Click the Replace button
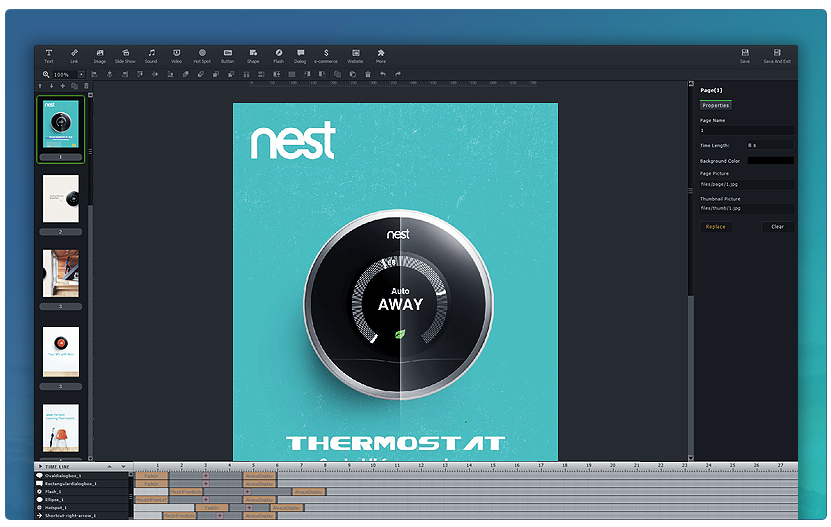This screenshot has height=527, width=831. (715, 226)
